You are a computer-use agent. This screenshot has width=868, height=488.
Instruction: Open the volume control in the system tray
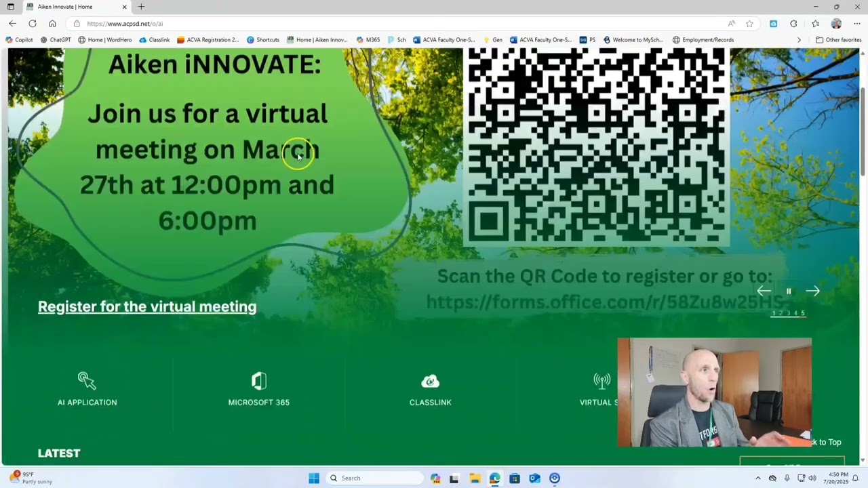(812, 478)
